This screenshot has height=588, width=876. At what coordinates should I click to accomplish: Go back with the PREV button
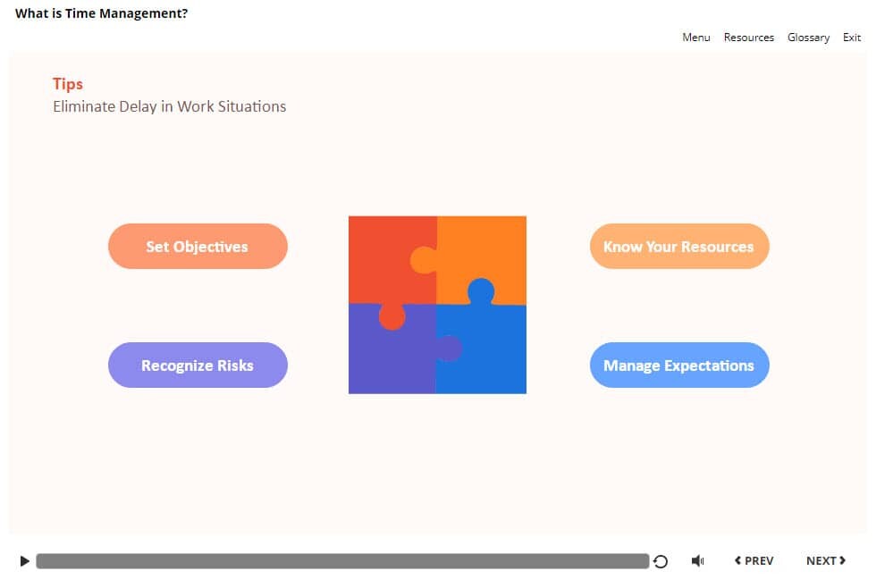pos(754,560)
